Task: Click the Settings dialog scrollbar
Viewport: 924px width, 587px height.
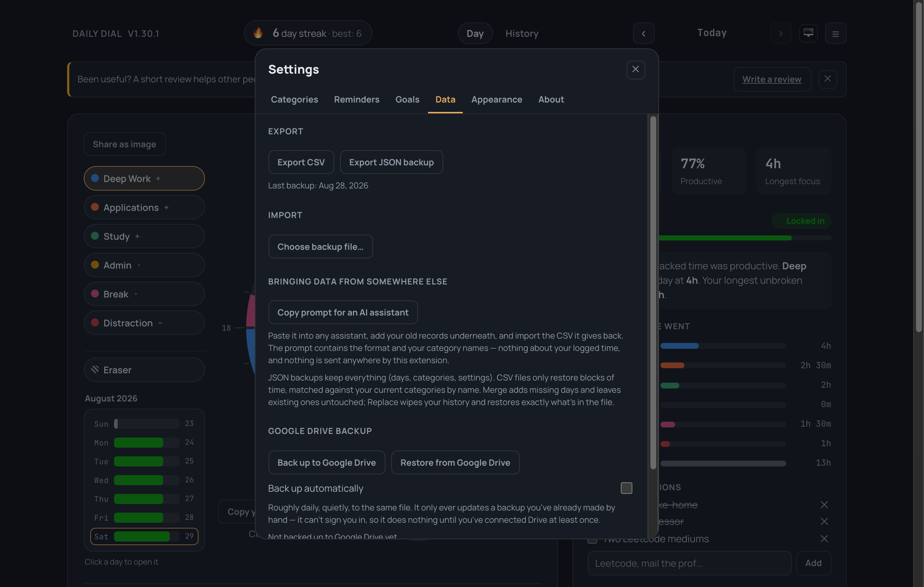Action: pos(653,292)
